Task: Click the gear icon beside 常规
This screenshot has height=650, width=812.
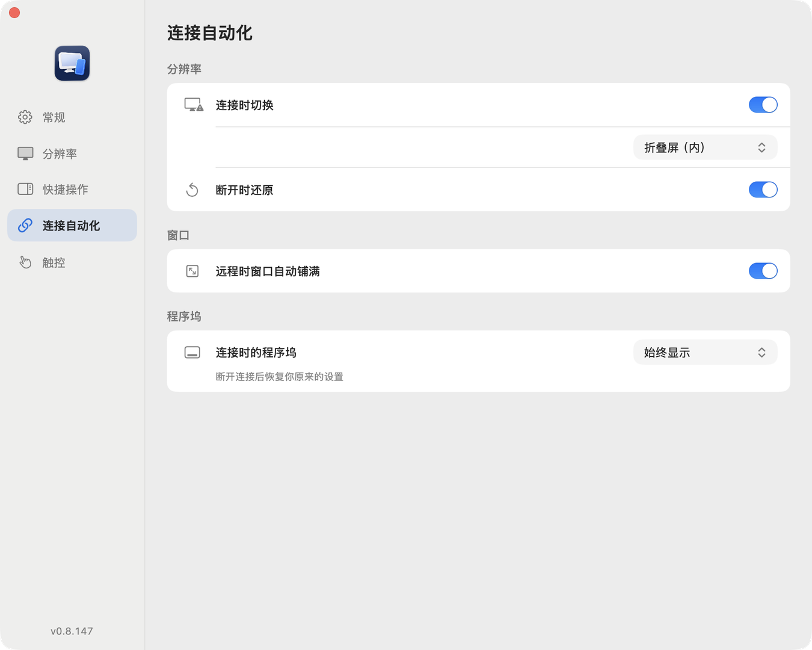Action: [x=25, y=117]
